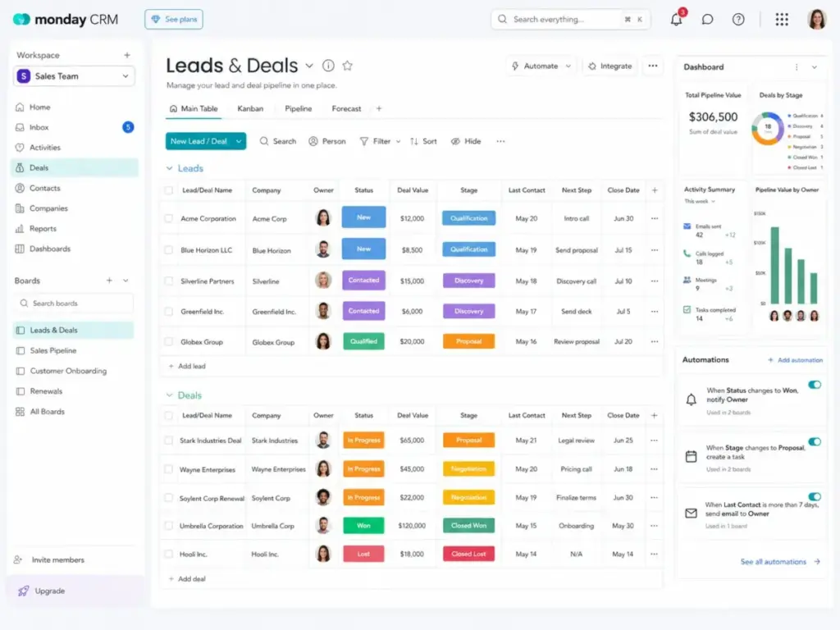The image size is (840, 630).
Task: Toggle the Status changes to Won automation
Action: (815, 385)
